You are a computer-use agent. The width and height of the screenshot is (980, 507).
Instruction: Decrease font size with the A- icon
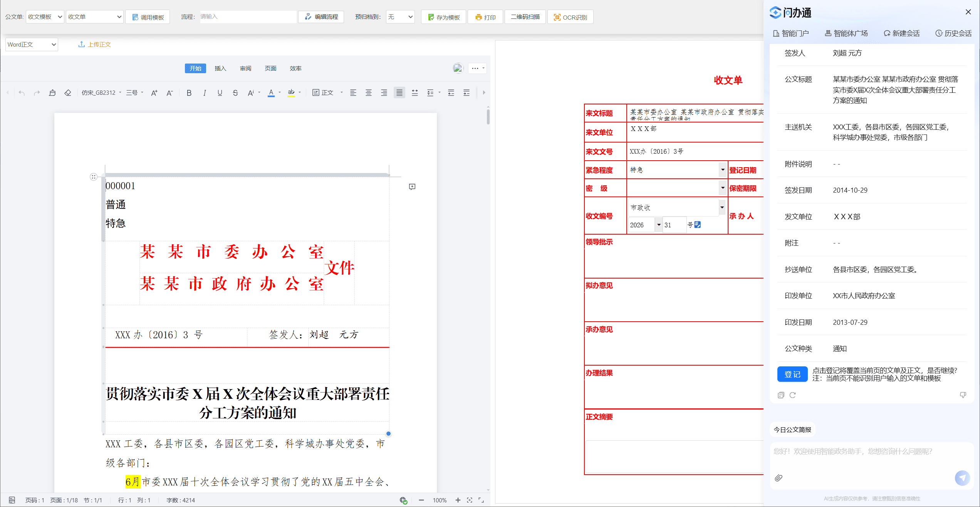pos(169,93)
